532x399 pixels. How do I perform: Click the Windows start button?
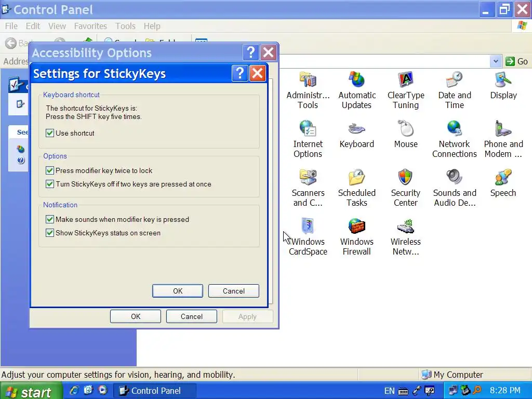pos(31,392)
